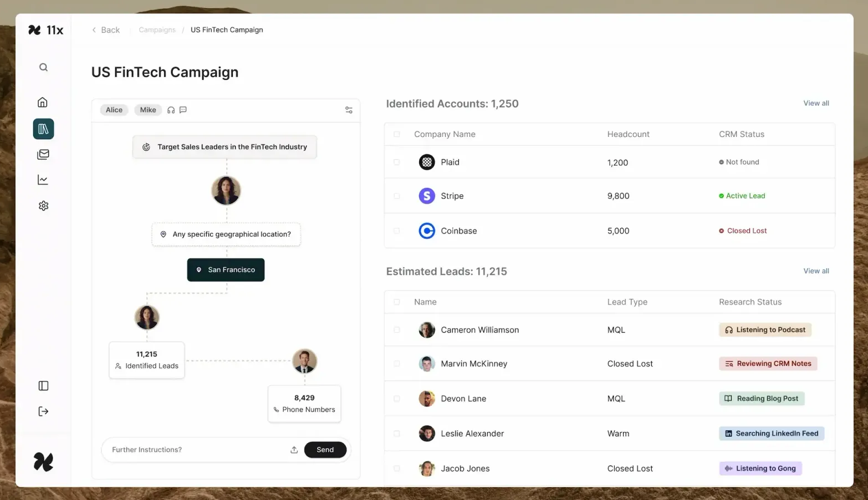The height and width of the screenshot is (500, 868).
Task: Check Cameron Williamson's row checkbox
Action: pos(396,330)
